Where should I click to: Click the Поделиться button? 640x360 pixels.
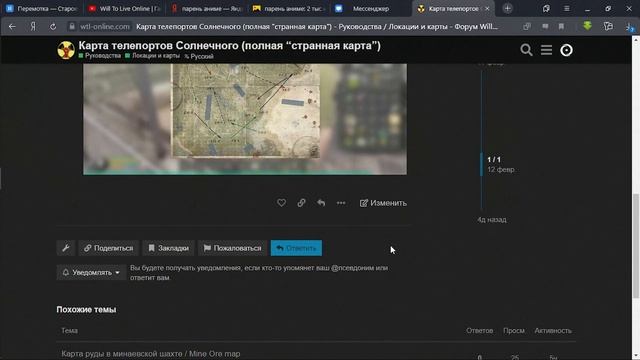109,248
